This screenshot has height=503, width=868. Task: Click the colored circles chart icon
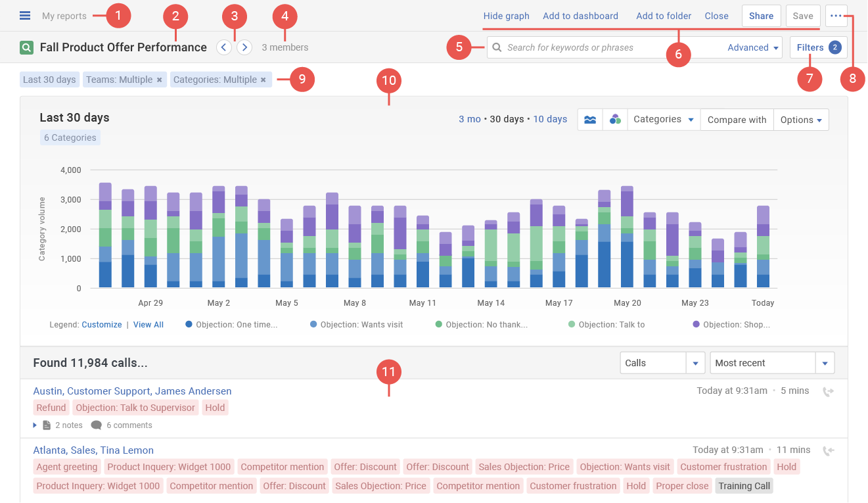point(615,120)
